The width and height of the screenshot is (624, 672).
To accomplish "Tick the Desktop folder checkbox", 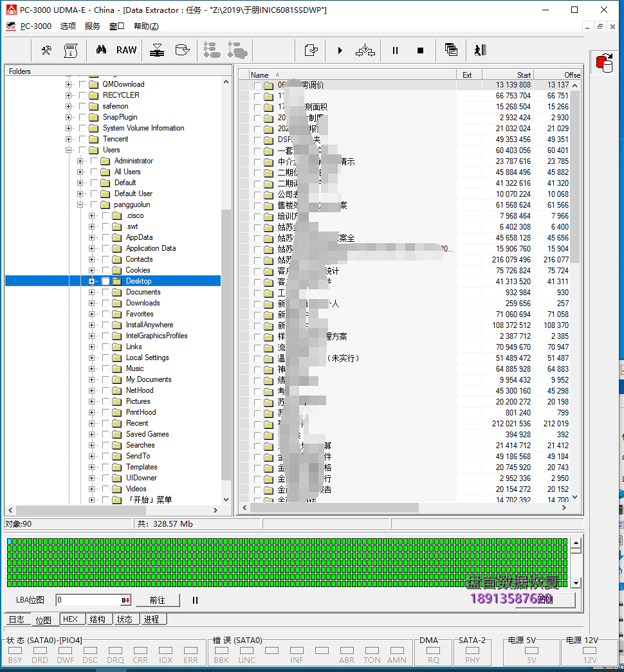I will tap(106, 281).
